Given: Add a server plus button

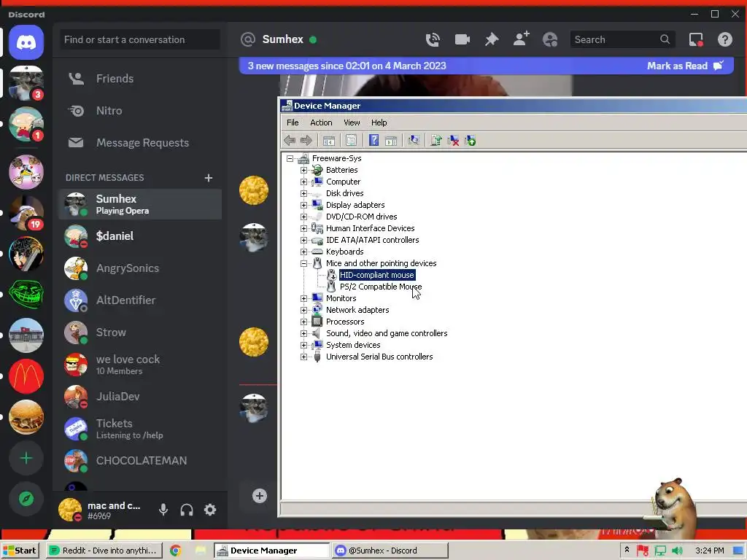Looking at the screenshot, I should point(26,458).
